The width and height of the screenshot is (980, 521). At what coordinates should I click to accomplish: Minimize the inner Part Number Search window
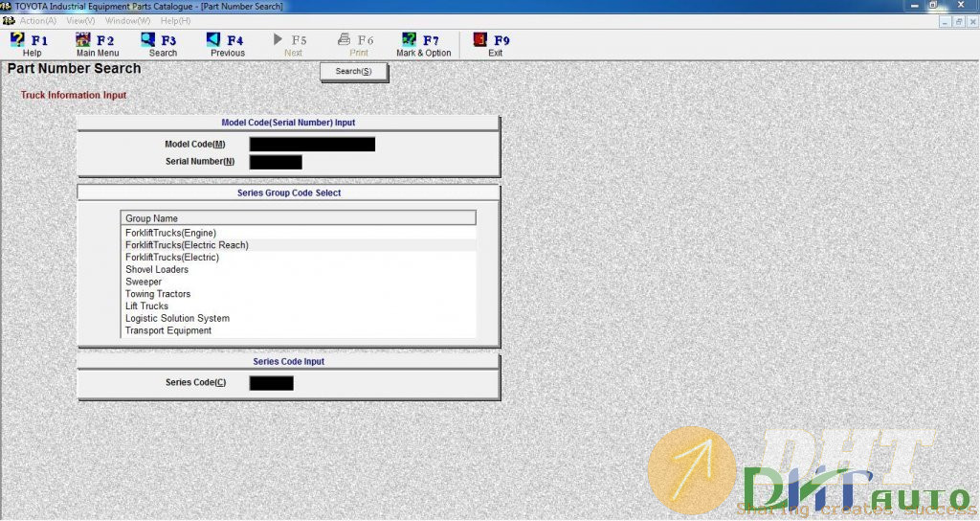click(945, 21)
